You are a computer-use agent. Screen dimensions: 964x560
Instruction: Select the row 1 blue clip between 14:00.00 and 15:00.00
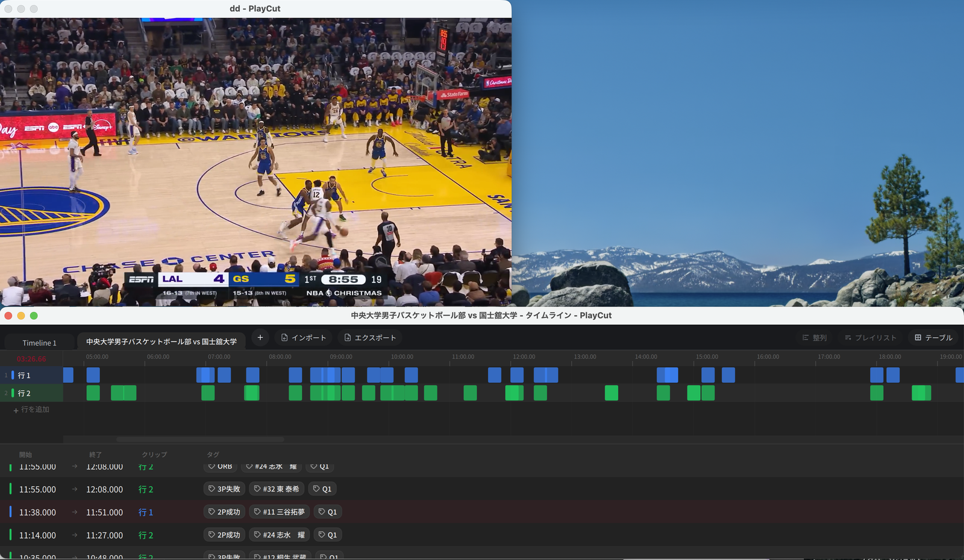pos(668,375)
